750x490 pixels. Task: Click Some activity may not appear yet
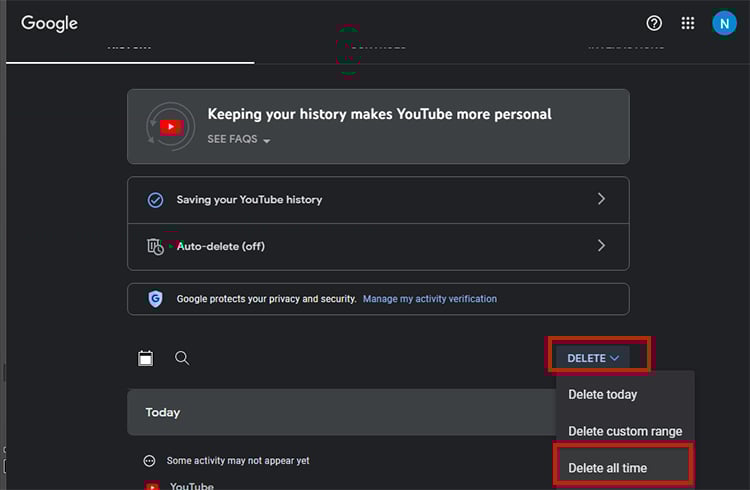click(238, 460)
